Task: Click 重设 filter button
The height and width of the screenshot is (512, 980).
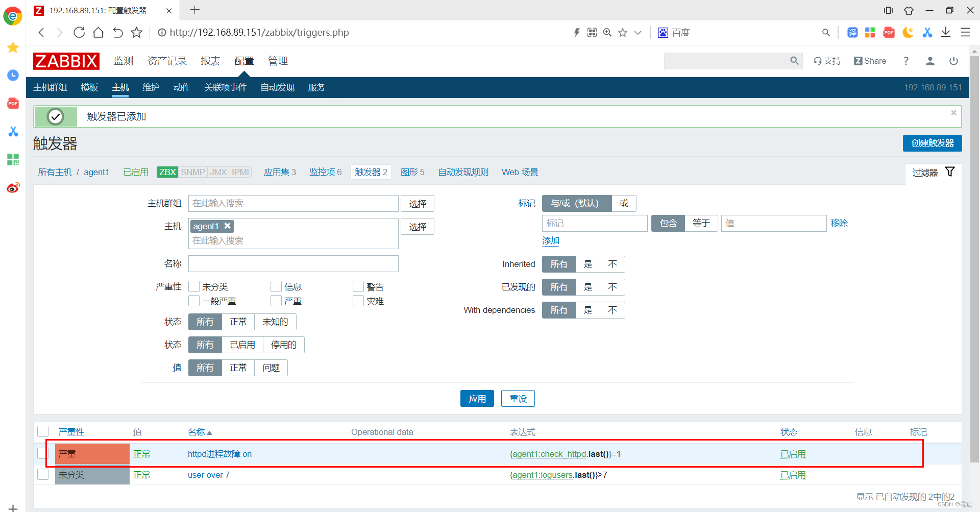Action: click(518, 399)
